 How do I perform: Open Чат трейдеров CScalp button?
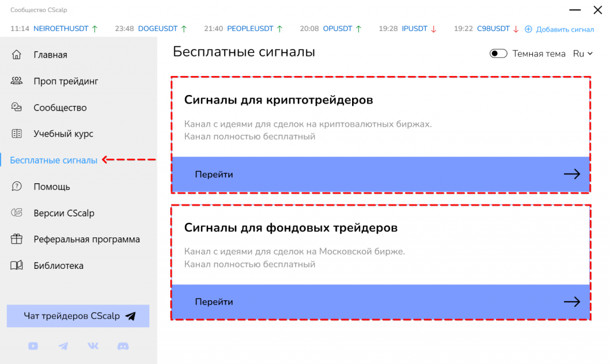[78, 316]
